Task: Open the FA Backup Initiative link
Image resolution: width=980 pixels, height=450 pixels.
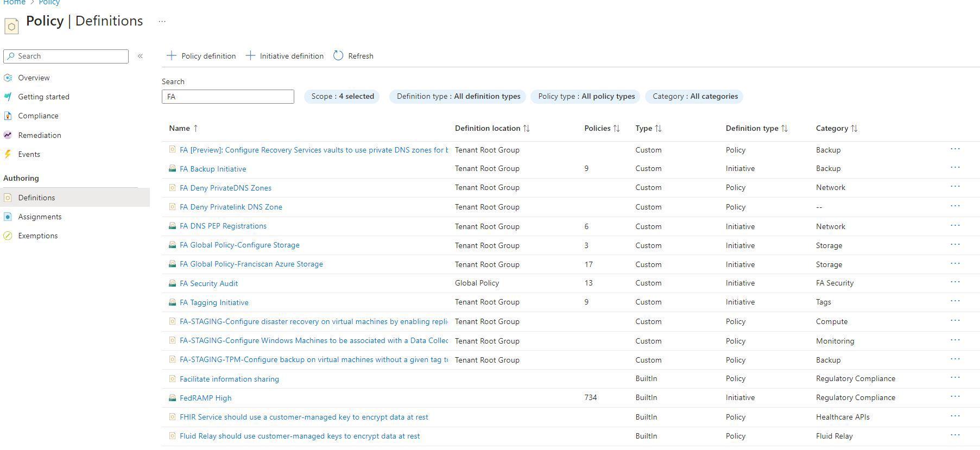Action: click(213, 169)
